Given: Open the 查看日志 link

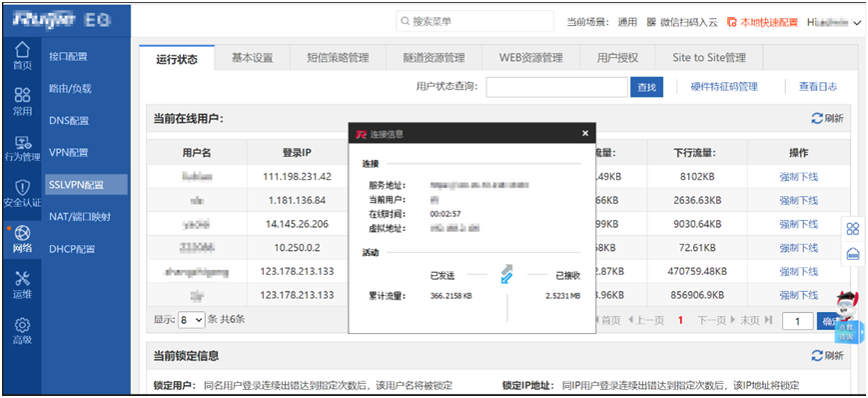Looking at the screenshot, I should click(x=818, y=87).
